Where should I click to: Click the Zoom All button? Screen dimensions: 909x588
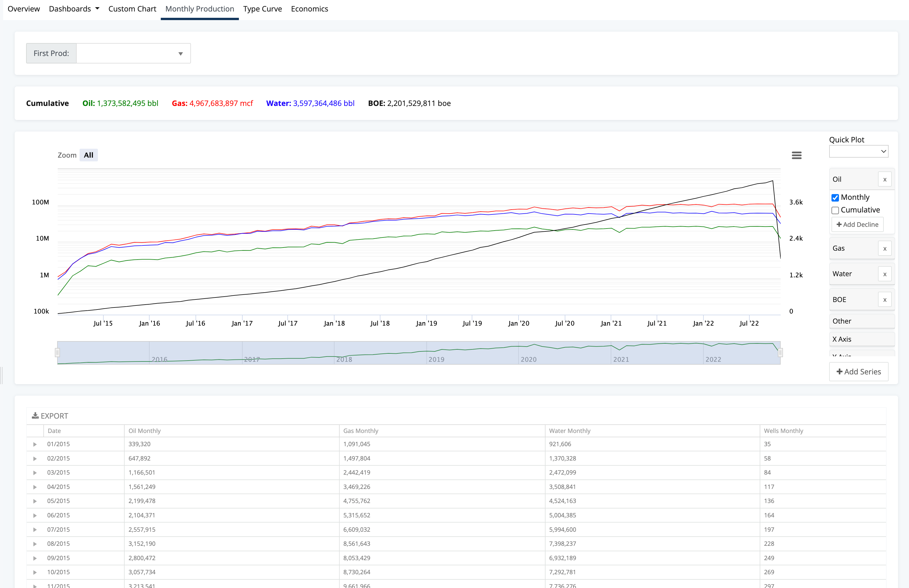(x=88, y=155)
